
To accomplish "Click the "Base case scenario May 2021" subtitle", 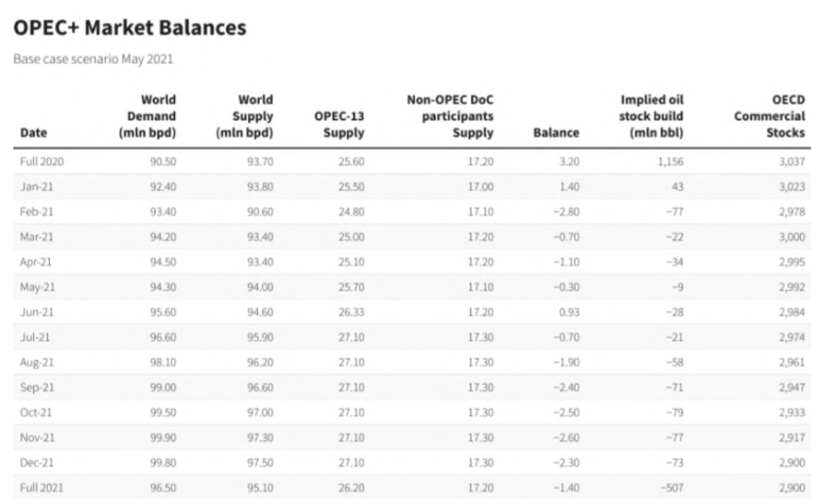I will pyautogui.click(x=93, y=59).
